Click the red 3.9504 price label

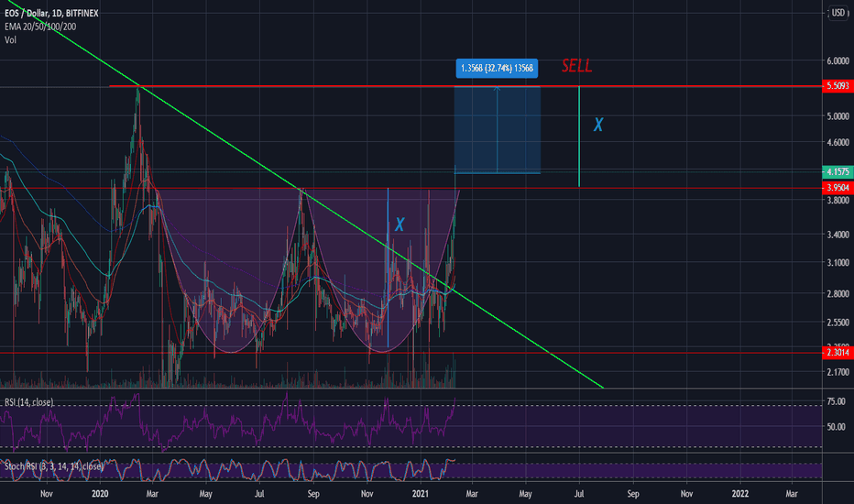pyautogui.click(x=838, y=188)
